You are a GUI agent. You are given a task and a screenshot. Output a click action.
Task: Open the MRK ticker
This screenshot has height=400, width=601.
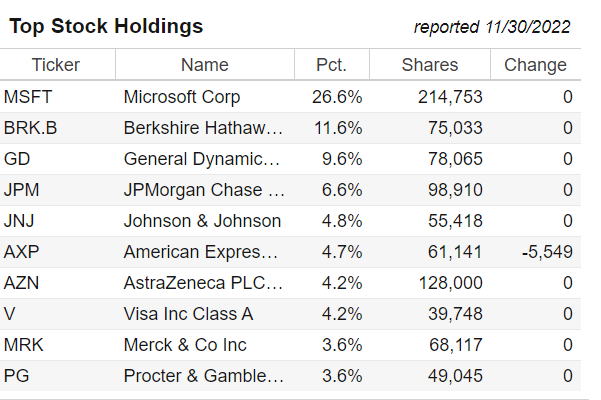pyautogui.click(x=23, y=345)
